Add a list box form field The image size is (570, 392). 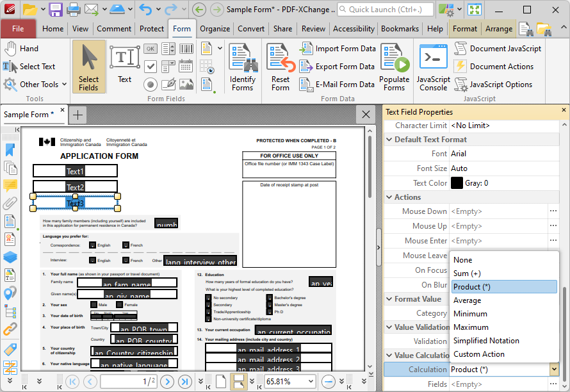pos(168,49)
